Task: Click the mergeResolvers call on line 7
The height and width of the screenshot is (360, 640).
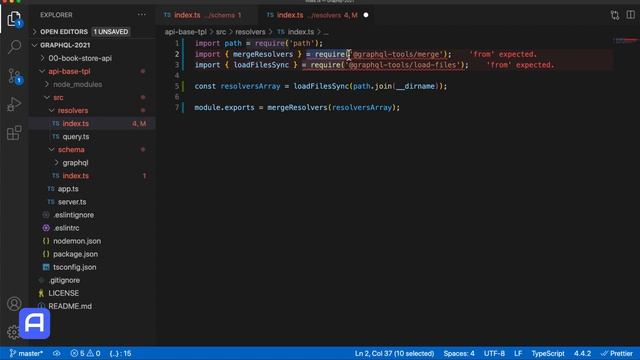Action: pyautogui.click(x=297, y=107)
